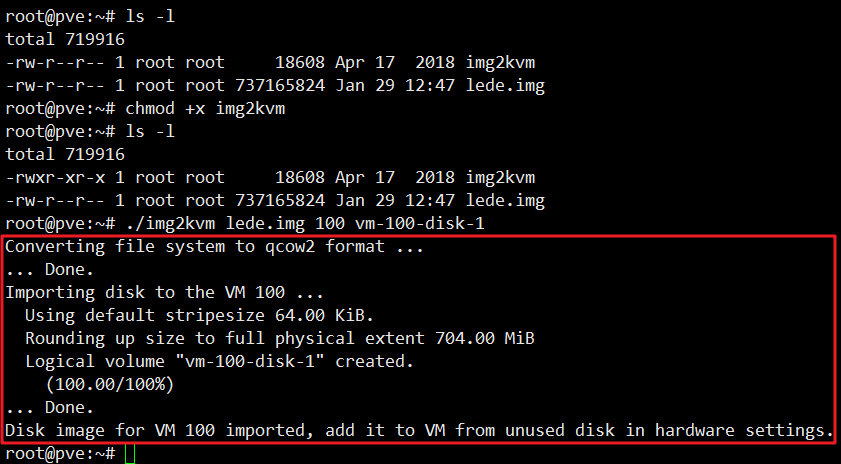Screen dimensions: 841x464
Task: Click the final '... Done.' output line
Action: (49, 408)
